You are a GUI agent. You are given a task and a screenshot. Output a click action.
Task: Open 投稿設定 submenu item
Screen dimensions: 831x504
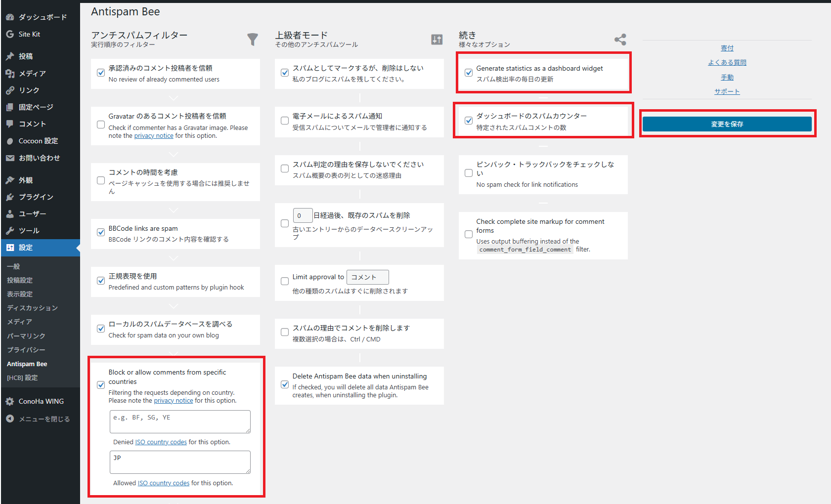(20, 280)
